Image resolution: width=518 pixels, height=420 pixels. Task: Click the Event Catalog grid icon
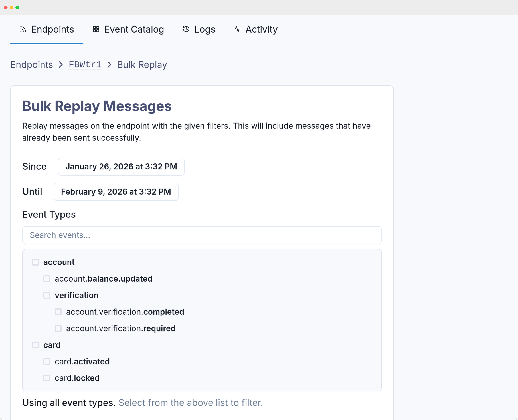click(96, 29)
